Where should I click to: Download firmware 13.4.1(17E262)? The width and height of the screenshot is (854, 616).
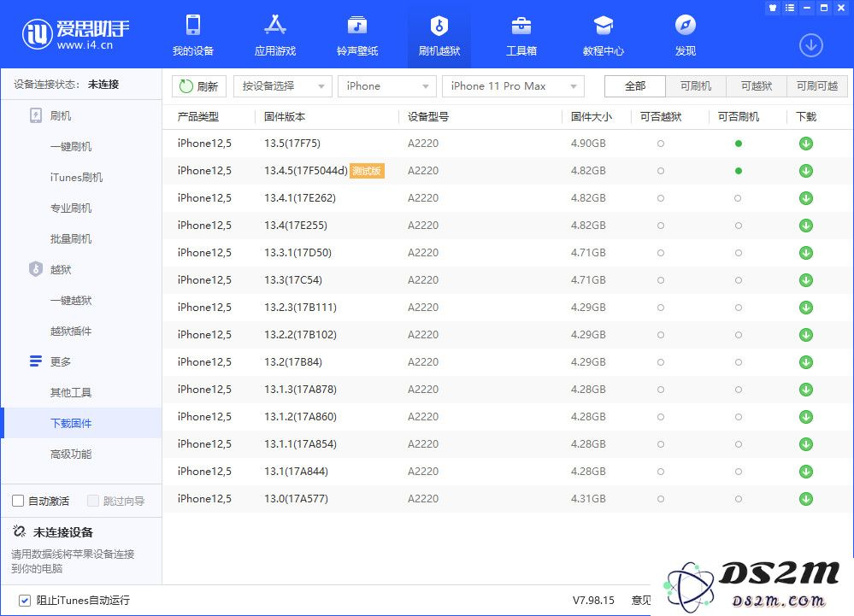[806, 198]
